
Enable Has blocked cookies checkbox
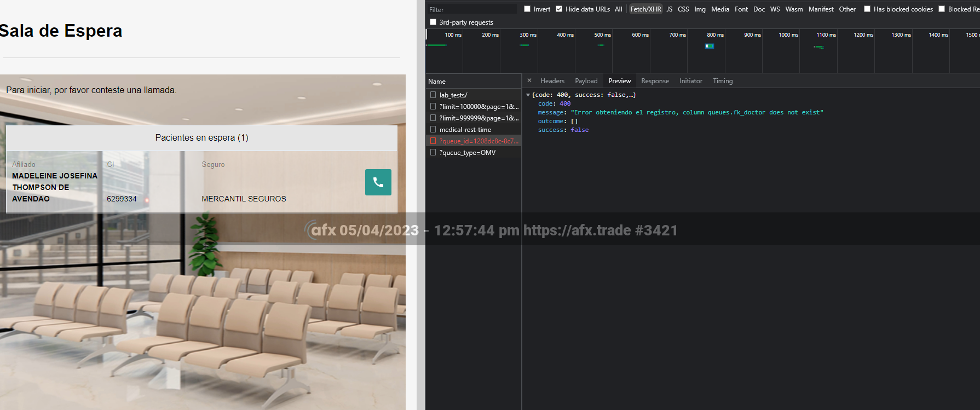click(x=867, y=9)
